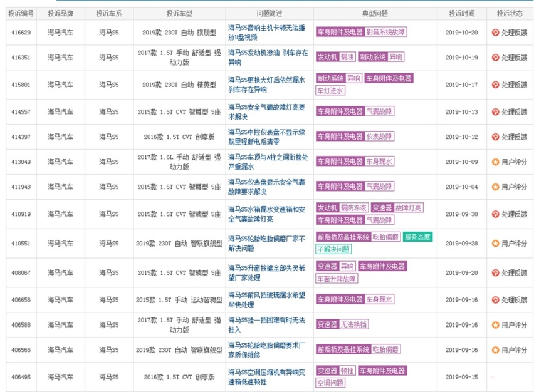Click the 用户评分 star icon for complaint 406588

pos(496,325)
